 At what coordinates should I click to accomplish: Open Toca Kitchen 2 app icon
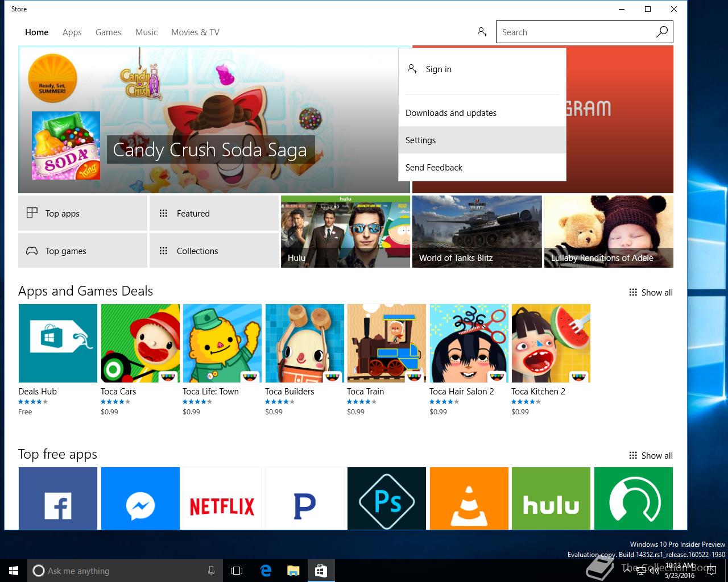(x=551, y=343)
